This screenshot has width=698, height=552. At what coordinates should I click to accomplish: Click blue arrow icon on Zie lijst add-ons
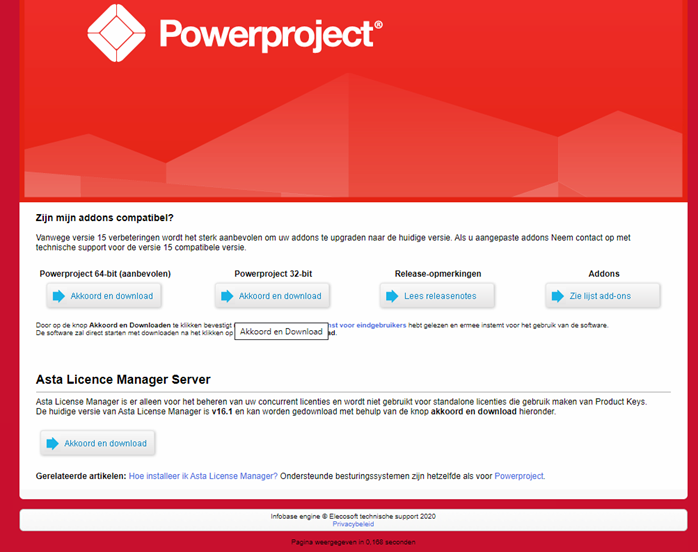pyautogui.click(x=558, y=296)
